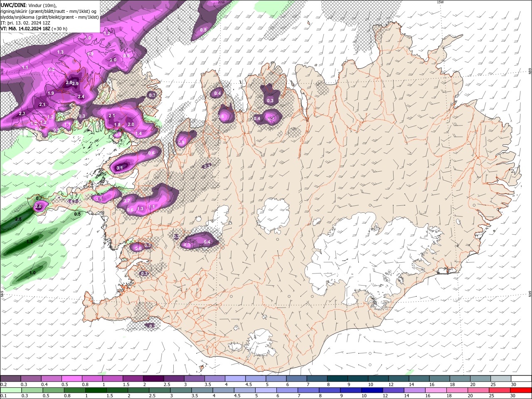Choose the dark teal 9 snow legend swatch
Image resolution: width=532 pixels, height=399 pixels.
[358, 379]
